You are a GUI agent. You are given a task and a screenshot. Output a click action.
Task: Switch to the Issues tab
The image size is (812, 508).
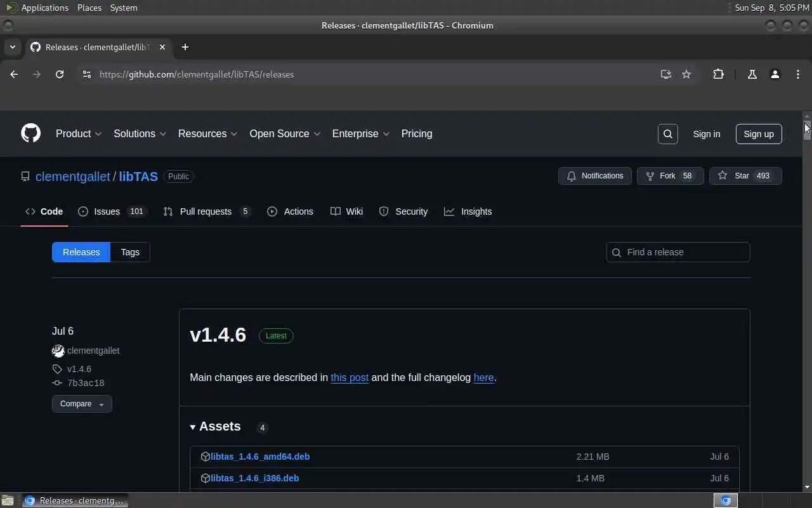point(112,211)
